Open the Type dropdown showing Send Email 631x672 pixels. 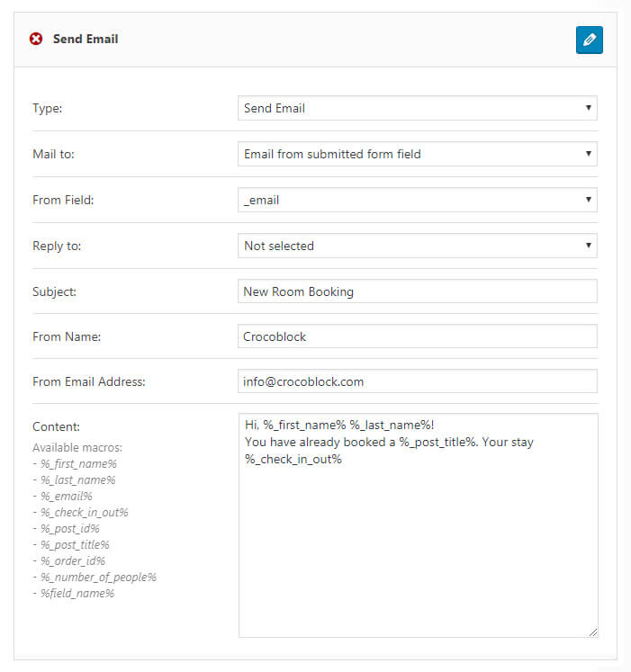pos(418,108)
